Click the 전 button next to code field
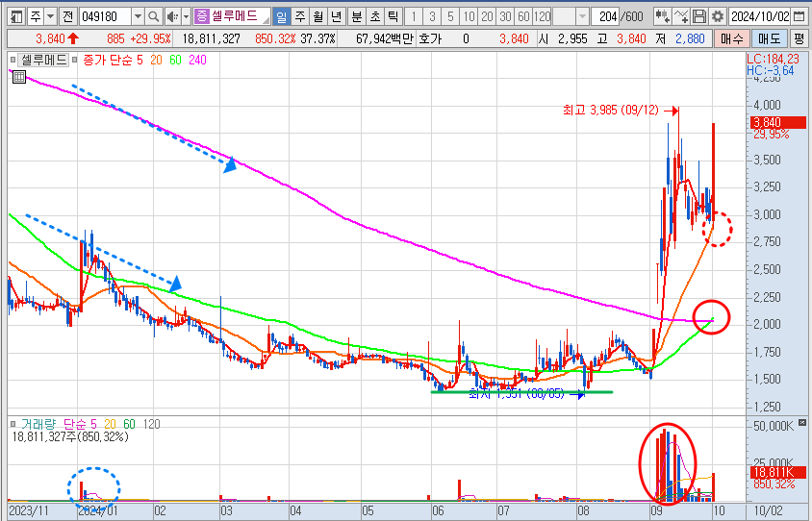 [68, 17]
